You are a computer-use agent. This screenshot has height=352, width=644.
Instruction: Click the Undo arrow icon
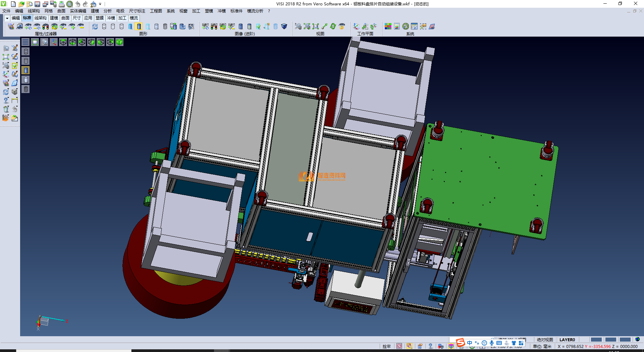[77, 4]
